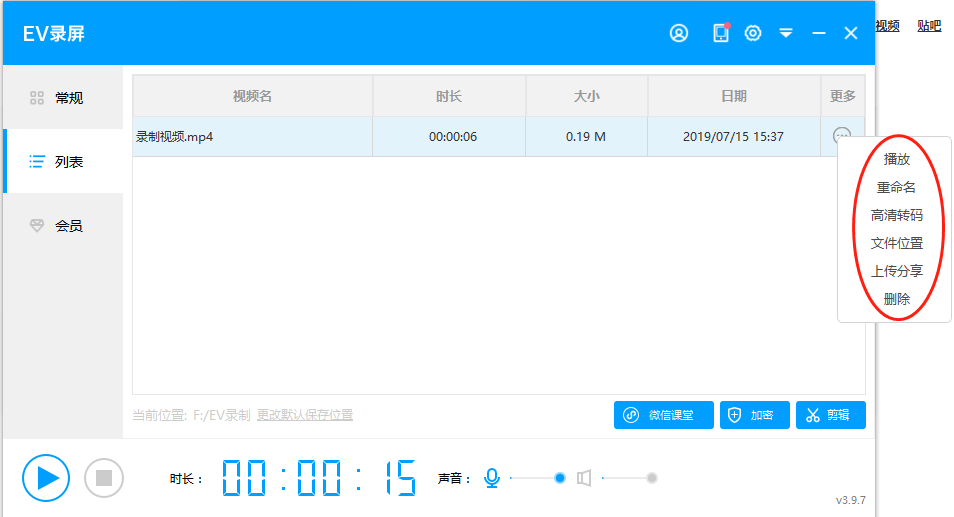Viewport: 954px width, 517px height.
Task: Start recording with the blue play button
Action: (46, 478)
